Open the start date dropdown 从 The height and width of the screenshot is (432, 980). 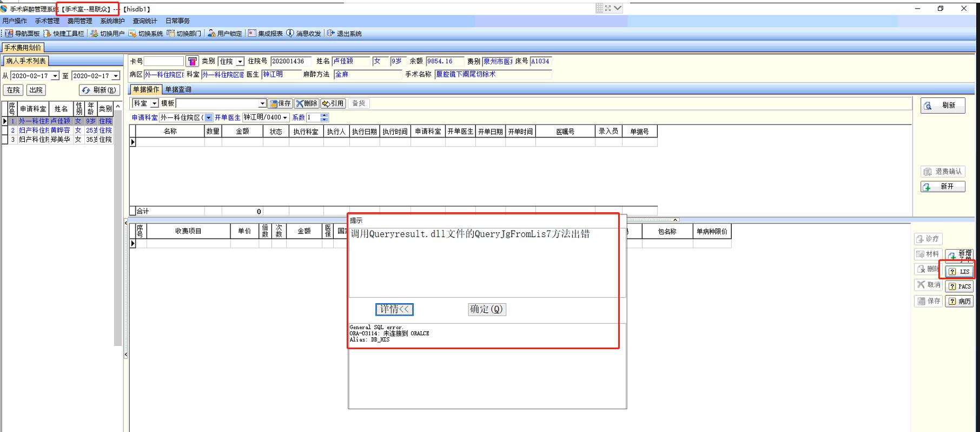coord(55,76)
